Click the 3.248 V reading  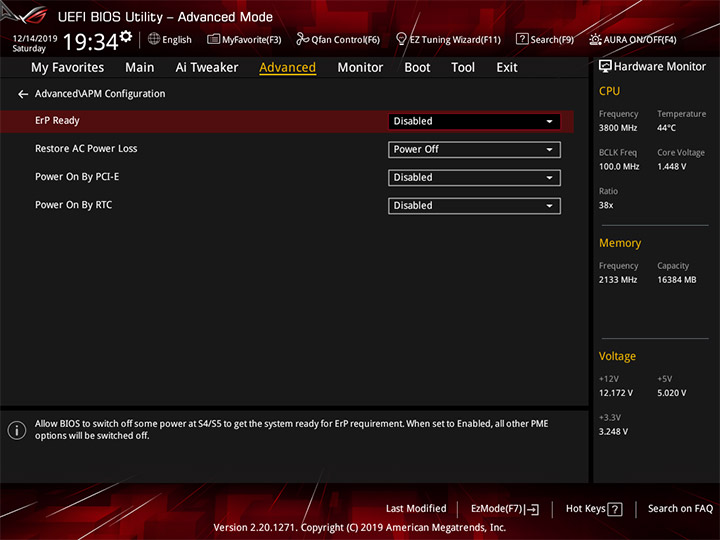point(613,432)
